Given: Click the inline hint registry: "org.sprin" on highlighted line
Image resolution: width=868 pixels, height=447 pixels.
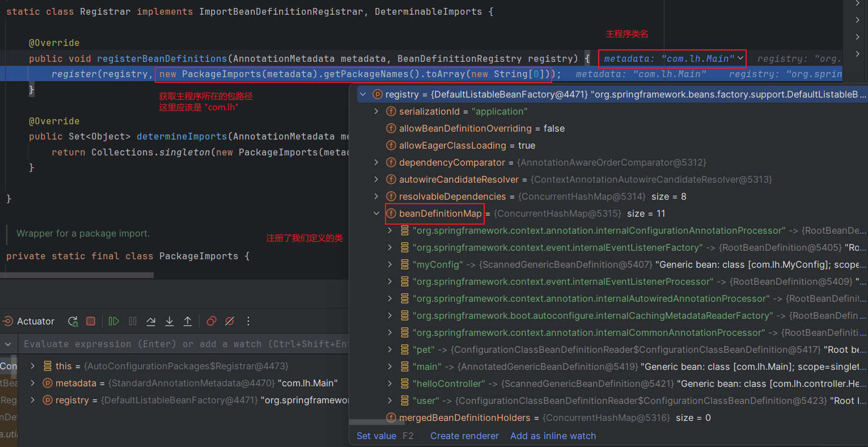Looking at the screenshot, I should 786,74.
